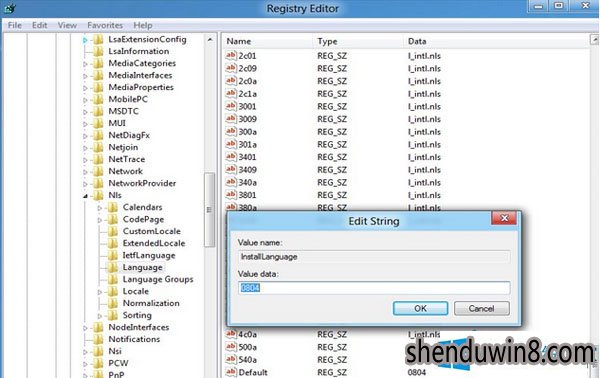Select the LsaInformation folder icon
The width and height of the screenshot is (600, 378).
pos(98,51)
